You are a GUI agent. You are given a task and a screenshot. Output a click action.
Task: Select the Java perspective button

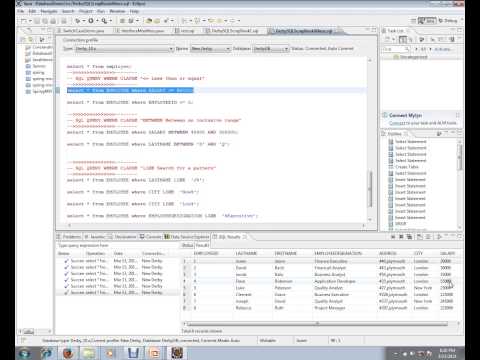(427, 21)
